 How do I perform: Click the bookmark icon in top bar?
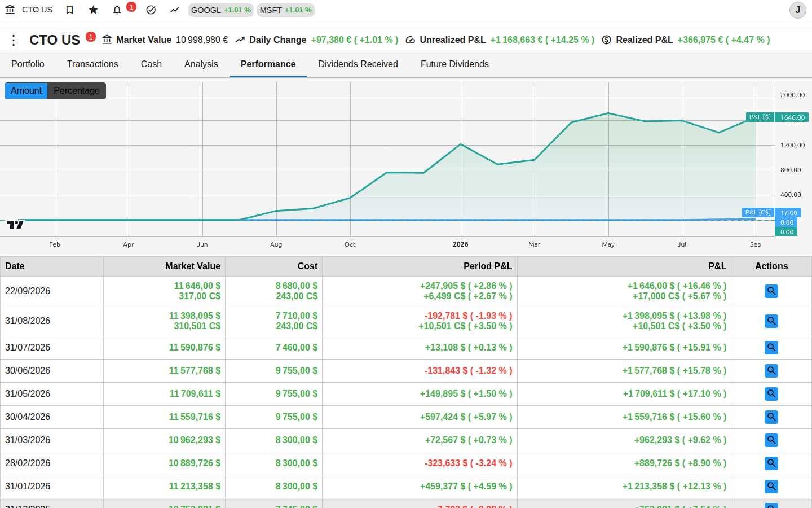point(70,10)
